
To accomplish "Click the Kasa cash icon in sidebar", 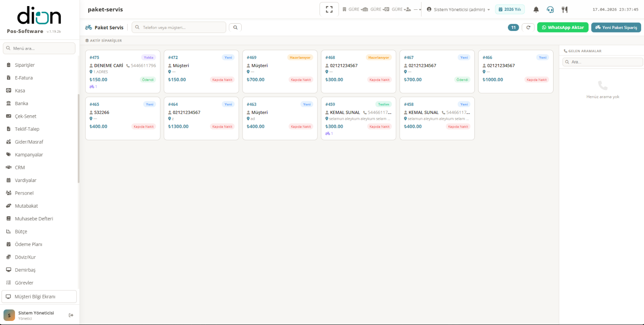I will 9,90.
